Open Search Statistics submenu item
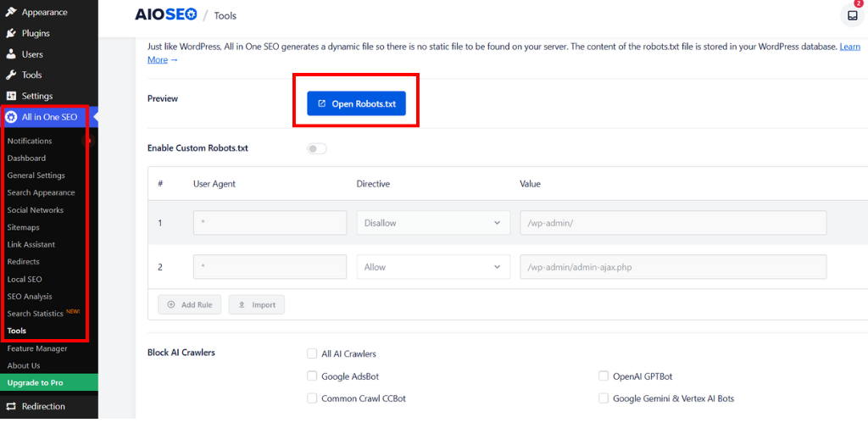 (x=35, y=314)
